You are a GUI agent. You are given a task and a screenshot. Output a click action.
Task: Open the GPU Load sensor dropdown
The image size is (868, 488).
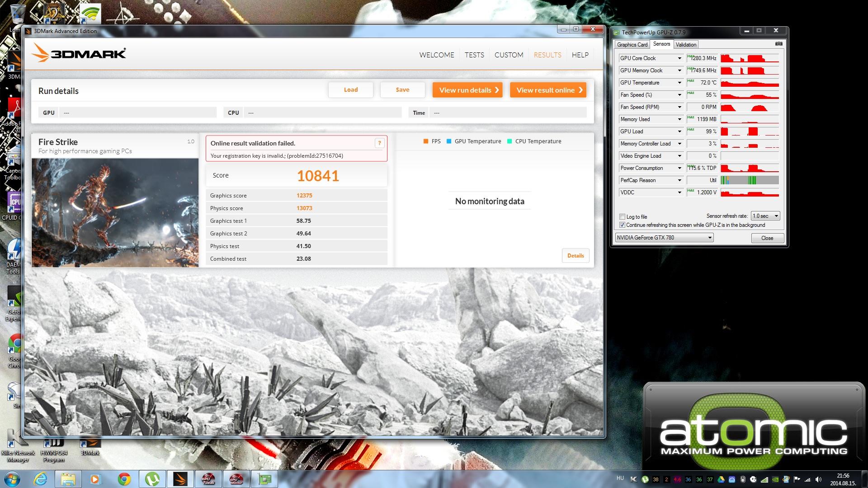coord(679,131)
